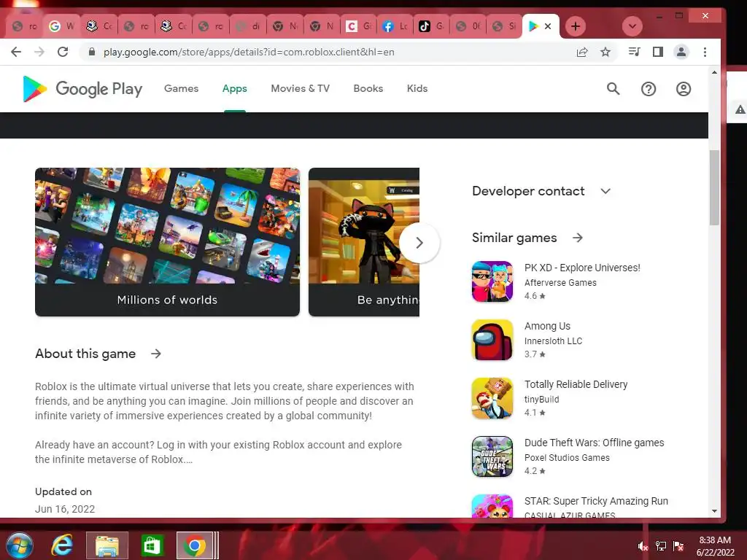Click the muted speaker tray icon

(643, 546)
